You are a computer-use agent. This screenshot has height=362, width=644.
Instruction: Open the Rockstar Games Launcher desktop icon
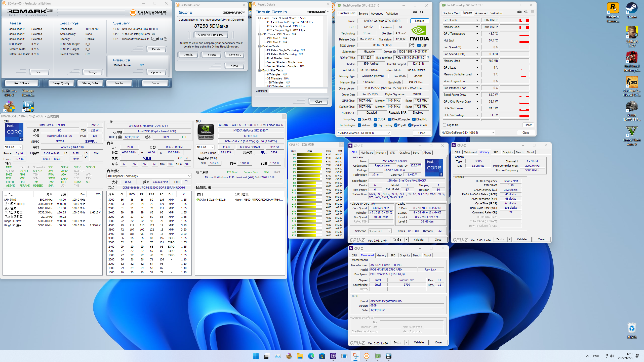coord(613,13)
